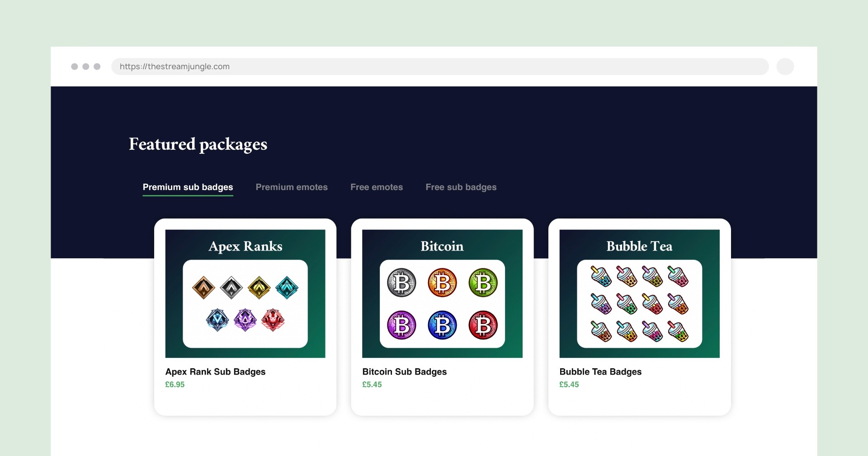Click the red predator Apex rank badge
The width and height of the screenshot is (868, 456).
(x=273, y=320)
